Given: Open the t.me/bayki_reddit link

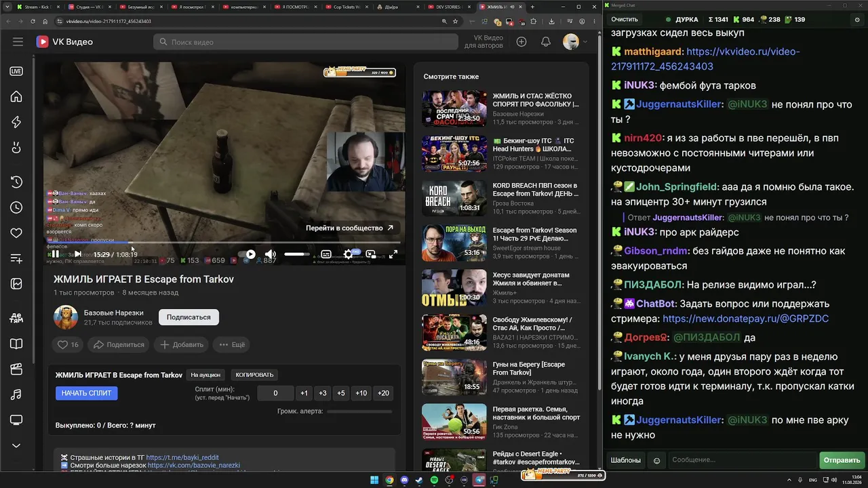Looking at the screenshot, I should (182, 457).
